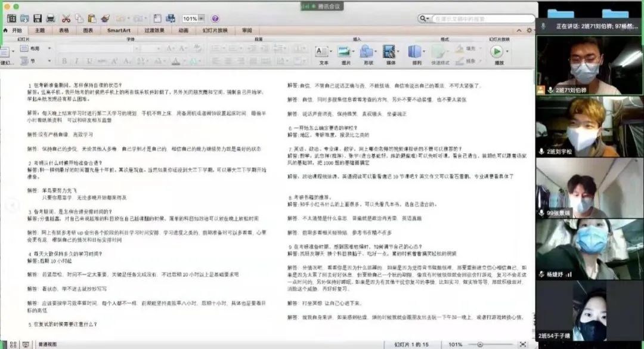
Task: Collapse the ribbon with the chevron arrow
Action: [x=519, y=30]
